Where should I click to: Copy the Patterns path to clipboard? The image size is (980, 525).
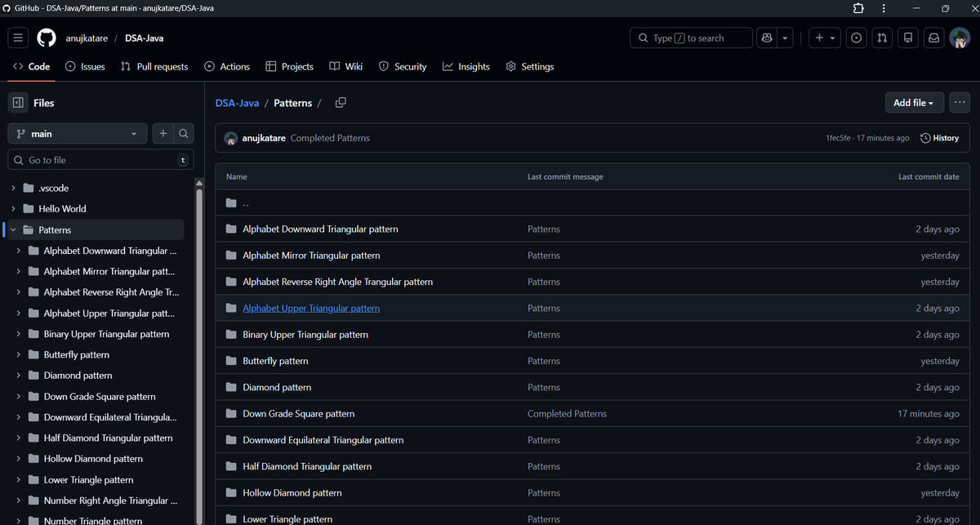pos(341,103)
